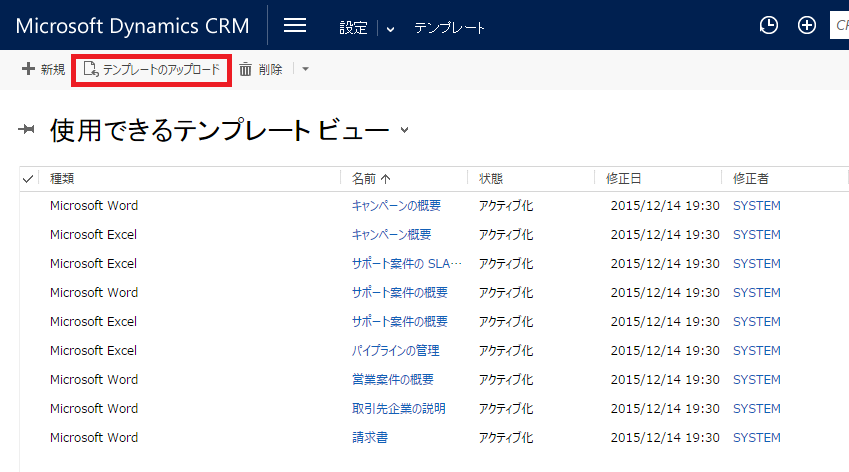Screen dimensions: 849x472
Task: Click the 新規 plus icon
Action: pos(28,69)
